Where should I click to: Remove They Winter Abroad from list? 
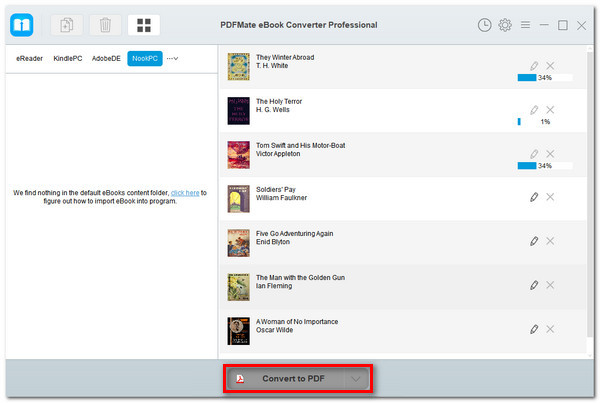550,66
